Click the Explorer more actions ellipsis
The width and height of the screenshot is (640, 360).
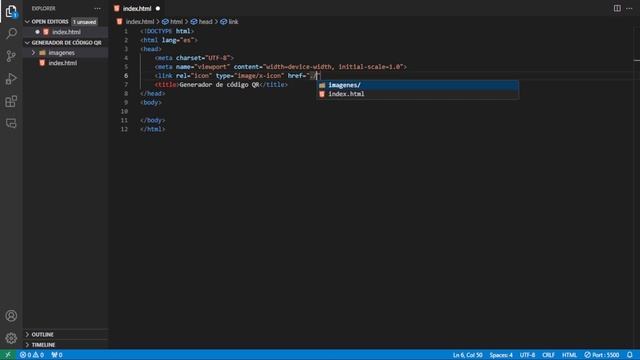pos(97,8)
